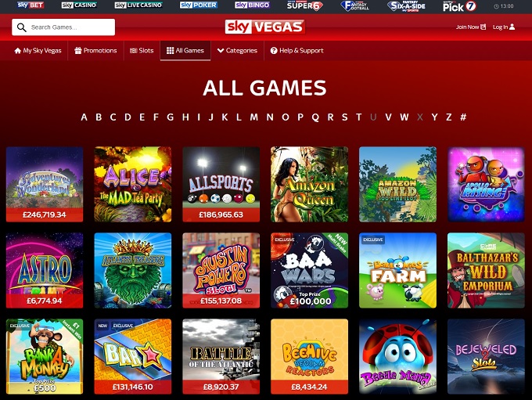
Task: Launch the Baa Wars game tile
Action: coord(310,270)
